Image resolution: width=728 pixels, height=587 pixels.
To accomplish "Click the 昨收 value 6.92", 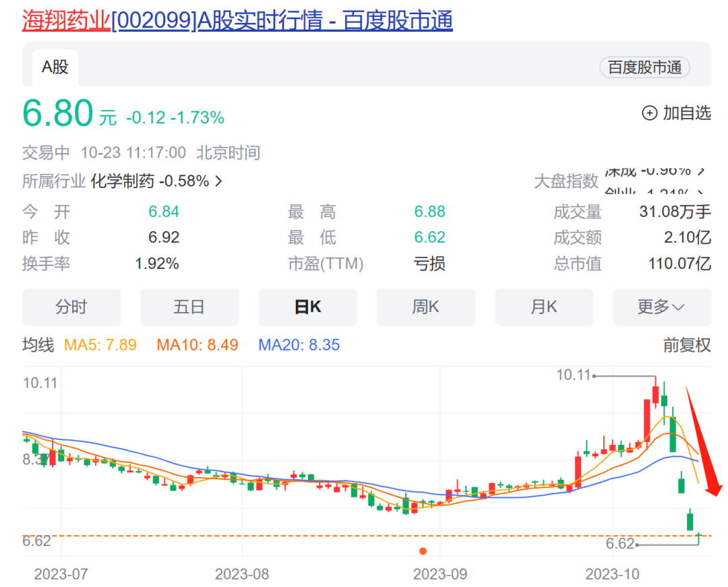I will (163, 237).
